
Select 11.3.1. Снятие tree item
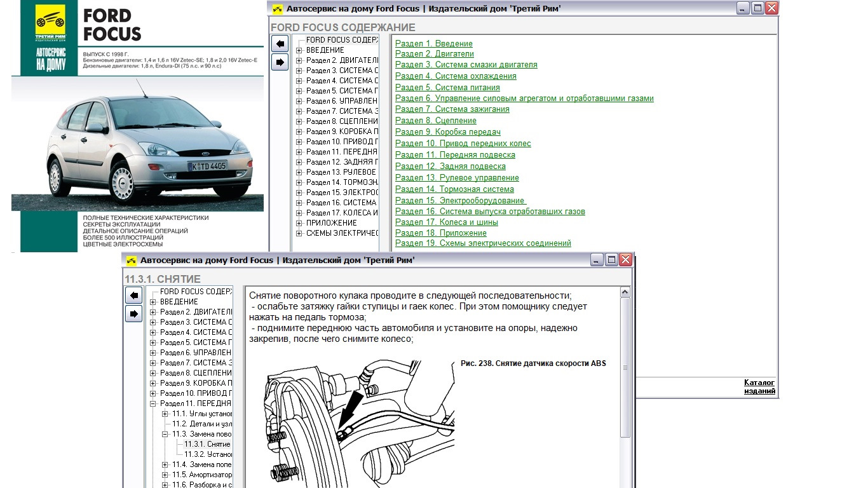[x=207, y=444]
